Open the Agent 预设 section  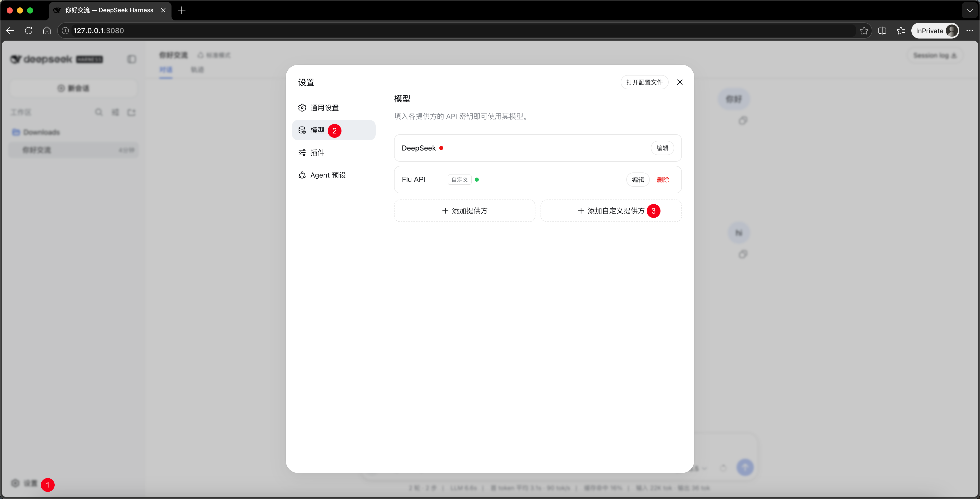[x=334, y=175]
